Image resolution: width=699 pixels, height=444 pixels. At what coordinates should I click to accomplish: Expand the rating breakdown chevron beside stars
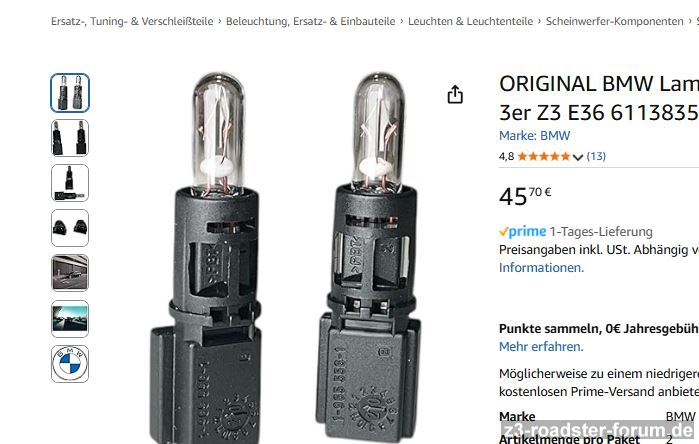click(x=578, y=157)
